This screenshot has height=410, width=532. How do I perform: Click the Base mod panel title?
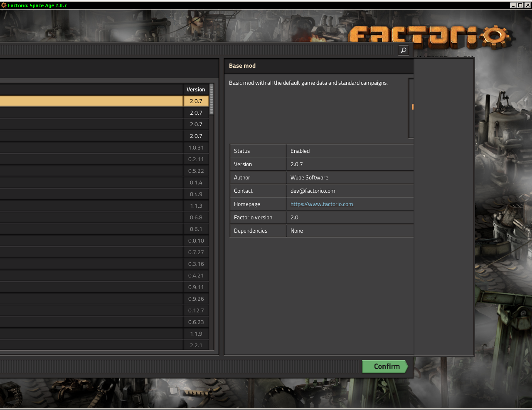coord(242,66)
